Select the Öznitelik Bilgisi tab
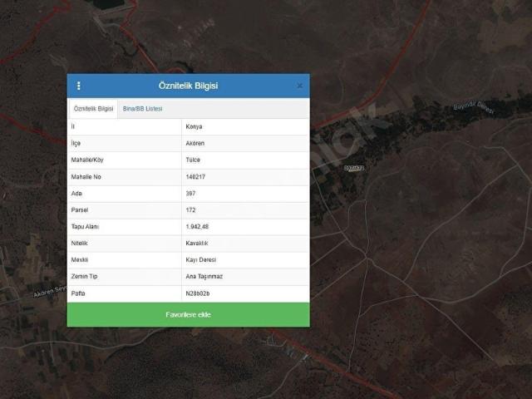 (x=93, y=109)
